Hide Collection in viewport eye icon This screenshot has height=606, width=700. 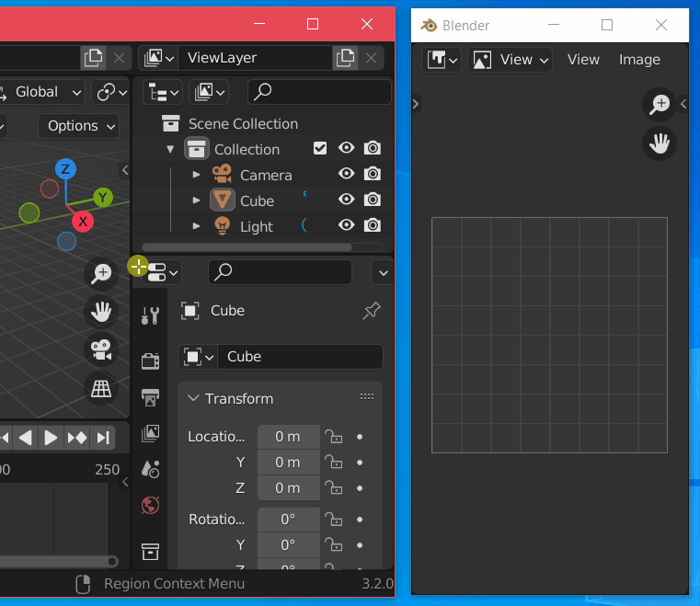tap(347, 148)
